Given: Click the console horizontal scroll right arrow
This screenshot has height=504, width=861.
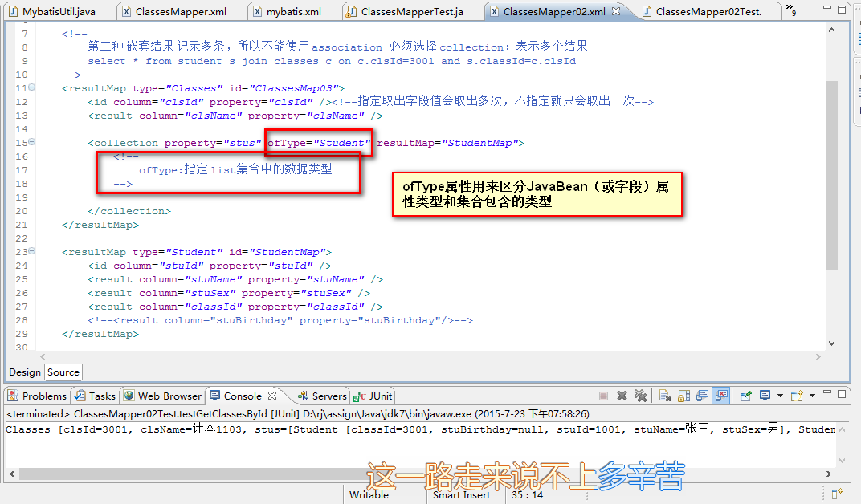Looking at the screenshot, I should click(x=829, y=474).
